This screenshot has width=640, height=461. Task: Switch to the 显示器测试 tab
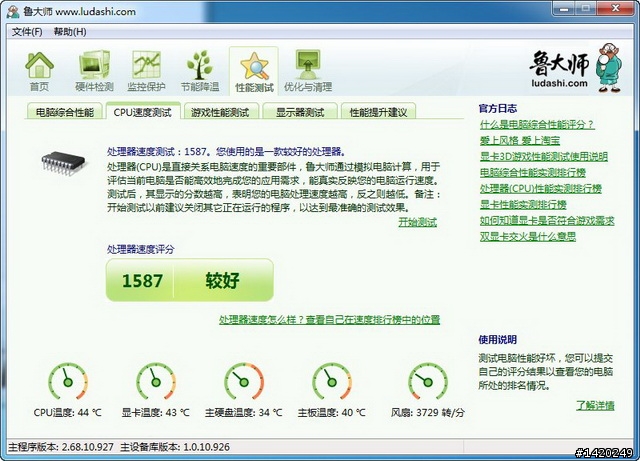click(300, 112)
